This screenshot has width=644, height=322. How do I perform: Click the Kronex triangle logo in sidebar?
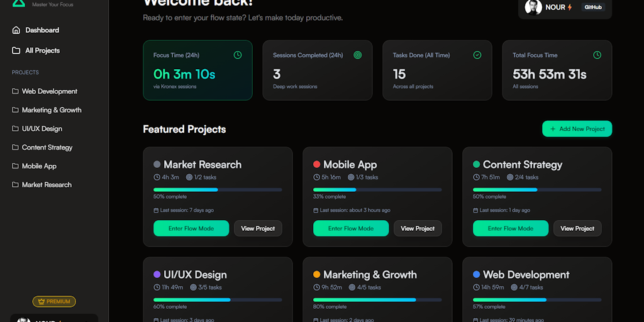[19, 3]
